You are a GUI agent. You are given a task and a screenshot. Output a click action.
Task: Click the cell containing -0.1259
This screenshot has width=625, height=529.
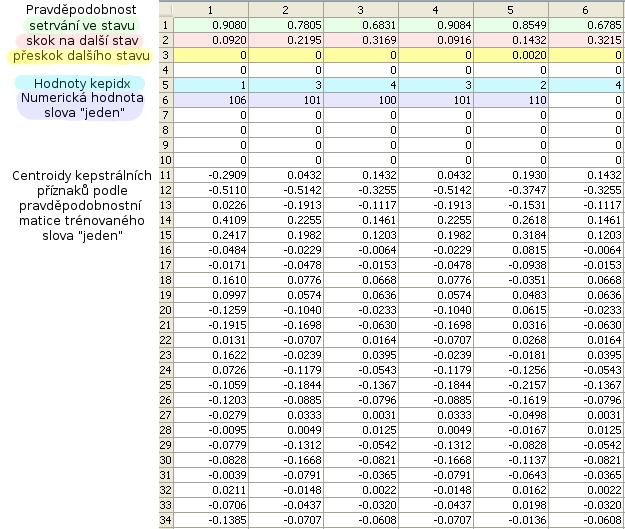(211, 310)
